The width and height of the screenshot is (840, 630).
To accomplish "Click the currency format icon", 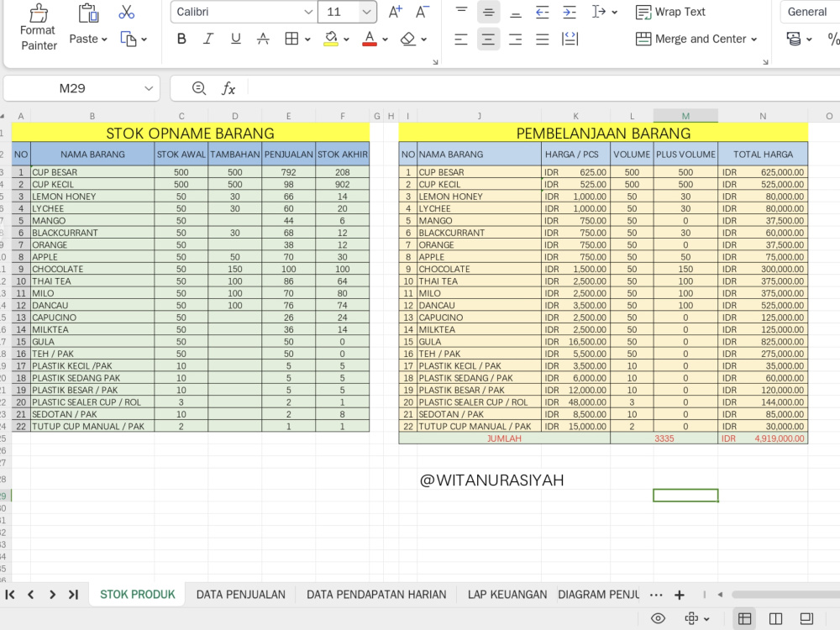I will (x=794, y=39).
